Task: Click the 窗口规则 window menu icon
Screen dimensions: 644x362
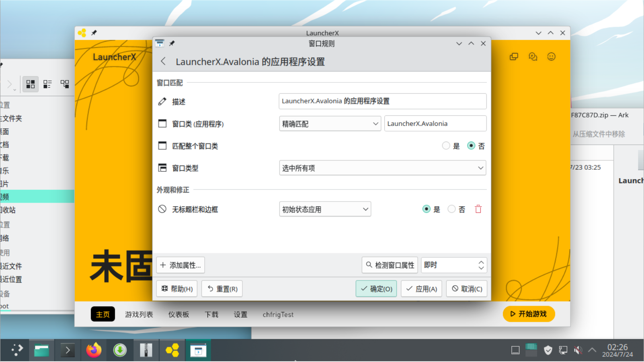Action: tap(160, 43)
